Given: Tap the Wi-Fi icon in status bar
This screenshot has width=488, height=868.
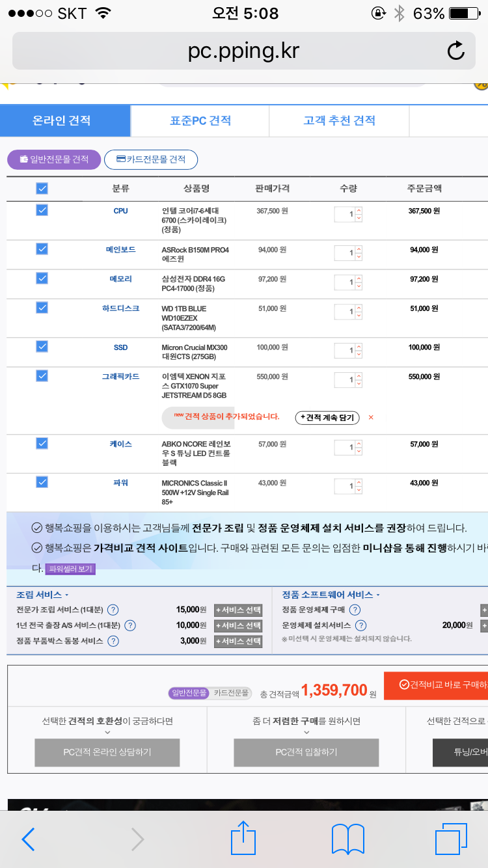Looking at the screenshot, I should (x=102, y=13).
